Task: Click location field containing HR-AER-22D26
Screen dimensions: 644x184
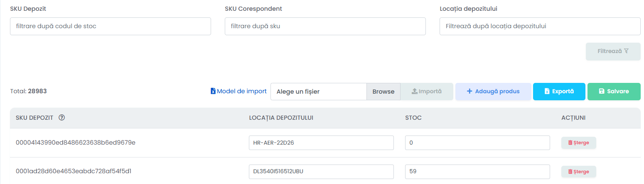Action: (321, 143)
